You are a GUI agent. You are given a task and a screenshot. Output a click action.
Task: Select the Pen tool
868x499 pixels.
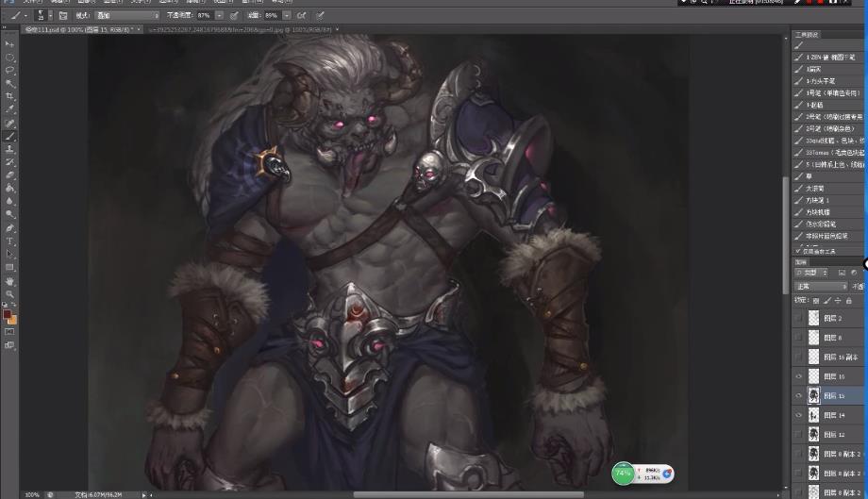(9, 228)
